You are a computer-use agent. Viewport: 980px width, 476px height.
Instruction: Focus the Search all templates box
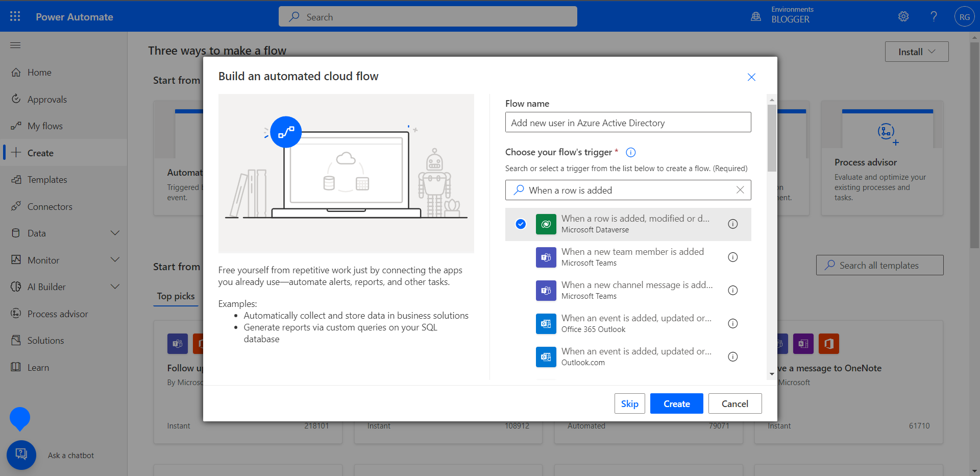coord(880,265)
